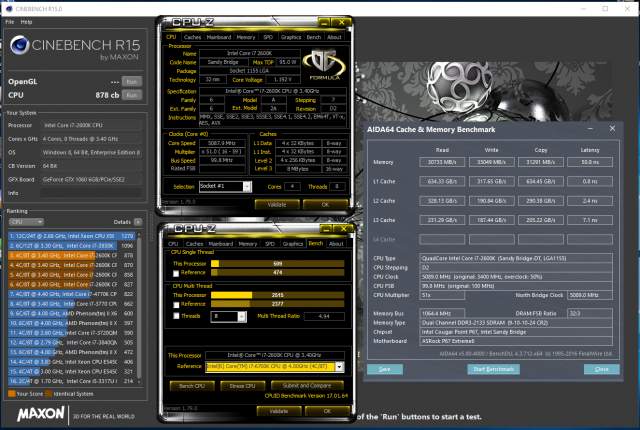Switch to SPD tab in upper CPU-Z
This screenshot has width=640, height=430.
pos(268,37)
